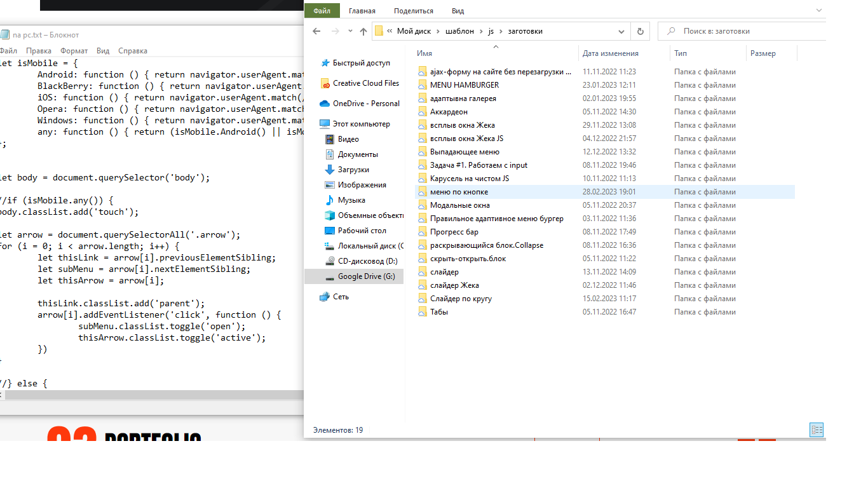Open Сеть network icon in sidebar
The width and height of the screenshot is (868, 488).
coord(325,297)
